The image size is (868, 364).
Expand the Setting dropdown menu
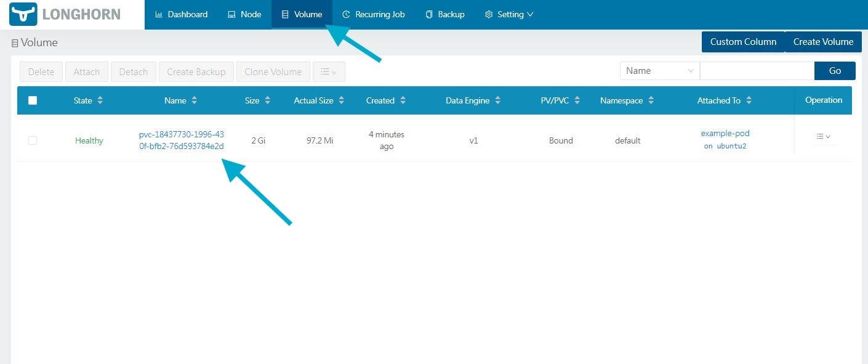click(510, 14)
